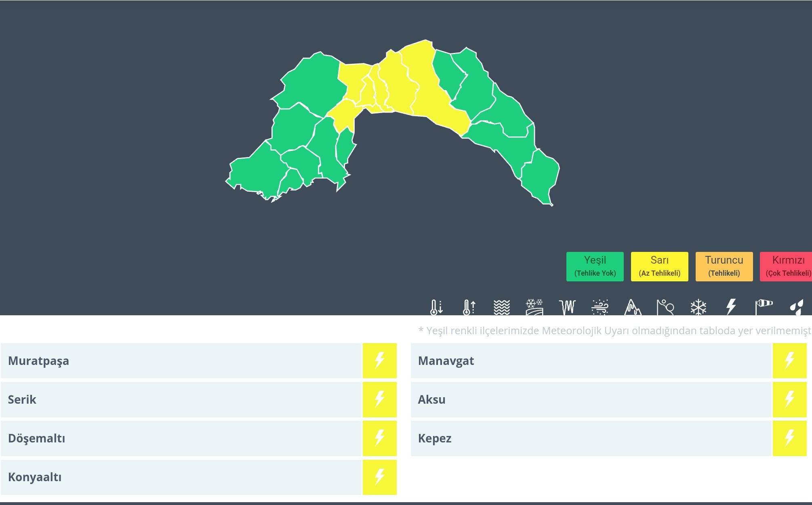Open the Manavgat district row
This screenshot has width=812, height=505.
point(591,361)
